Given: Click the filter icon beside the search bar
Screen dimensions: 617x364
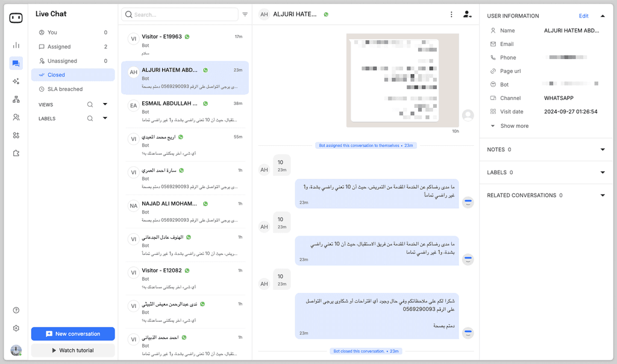Looking at the screenshot, I should pos(245,14).
